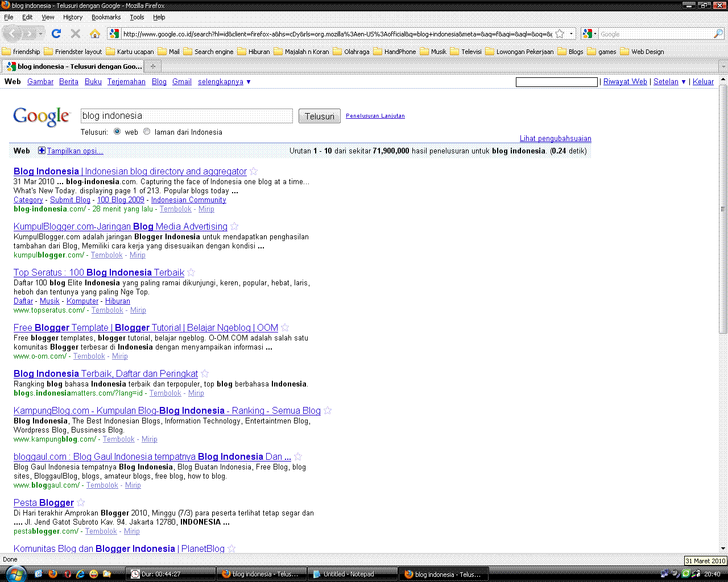
Task: Expand 'Tampilkan opsi...' plus toggle
Action: pos(42,151)
